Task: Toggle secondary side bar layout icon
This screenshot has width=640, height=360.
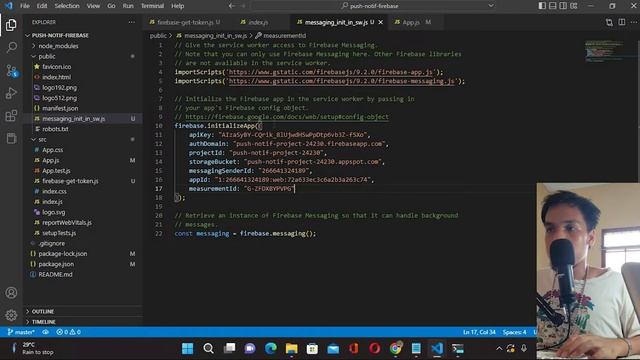Action: point(563,6)
